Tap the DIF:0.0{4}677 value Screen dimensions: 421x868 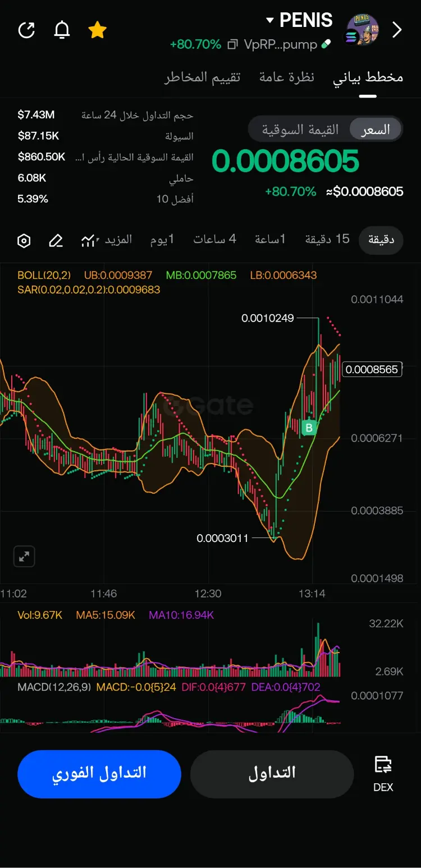click(x=214, y=687)
